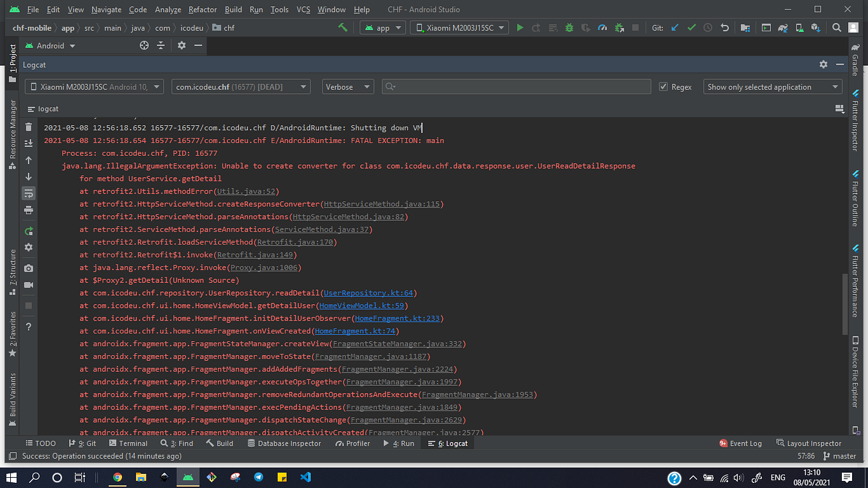The width and height of the screenshot is (868, 488).
Task: Open the File menu
Action: tap(33, 10)
